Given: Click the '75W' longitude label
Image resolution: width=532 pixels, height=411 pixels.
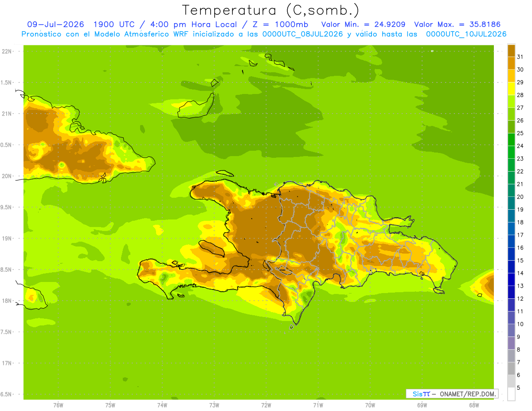Looking at the screenshot, I should point(110,405).
